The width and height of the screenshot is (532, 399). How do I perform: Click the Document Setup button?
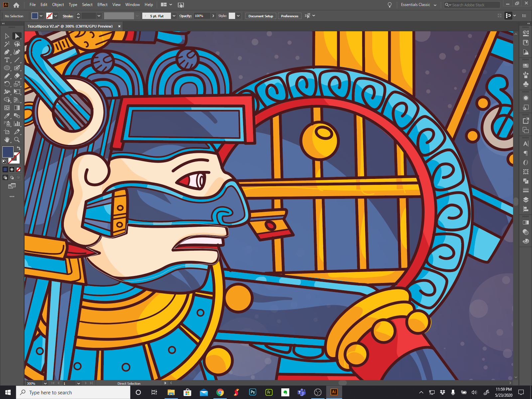pos(261,16)
